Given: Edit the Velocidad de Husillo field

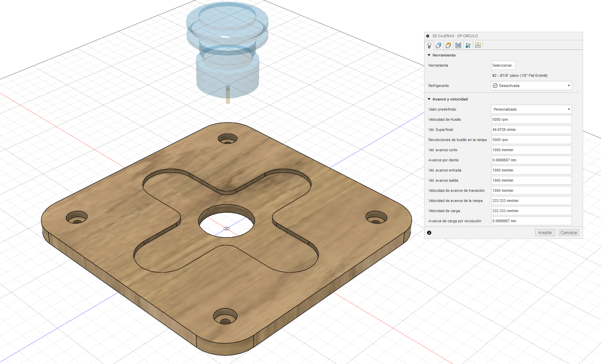Looking at the screenshot, I should coord(531,119).
